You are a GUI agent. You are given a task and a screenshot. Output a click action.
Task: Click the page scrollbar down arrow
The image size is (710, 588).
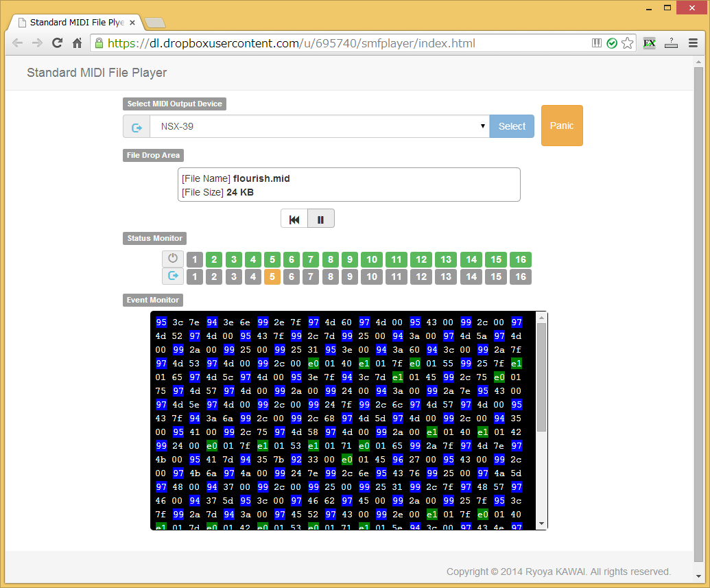698,576
